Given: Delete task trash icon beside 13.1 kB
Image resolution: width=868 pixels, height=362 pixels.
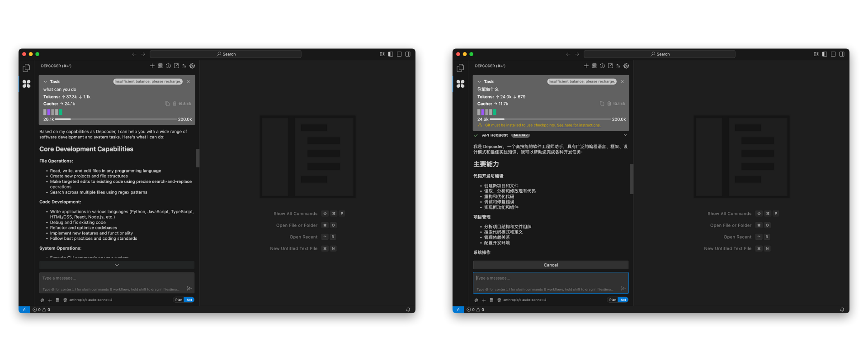Looking at the screenshot, I should 609,104.
